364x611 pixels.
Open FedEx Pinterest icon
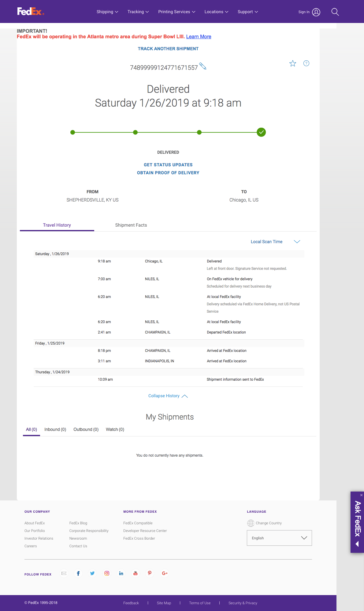pos(150,573)
